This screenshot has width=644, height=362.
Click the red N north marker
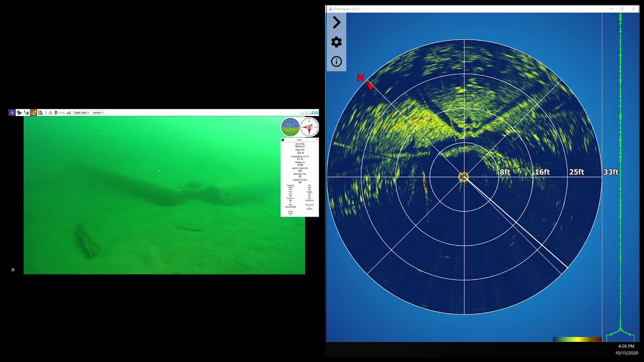(361, 77)
